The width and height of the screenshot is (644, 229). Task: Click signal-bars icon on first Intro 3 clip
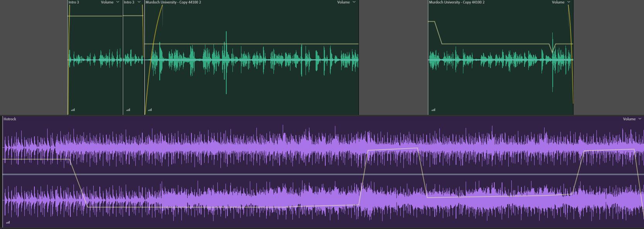tap(73, 110)
